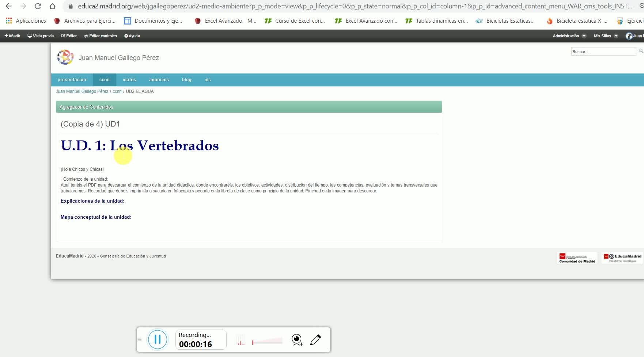Click the site logo next to Juan Manuel Gallego Pérez
The width and height of the screenshot is (644, 357).
coord(65,57)
